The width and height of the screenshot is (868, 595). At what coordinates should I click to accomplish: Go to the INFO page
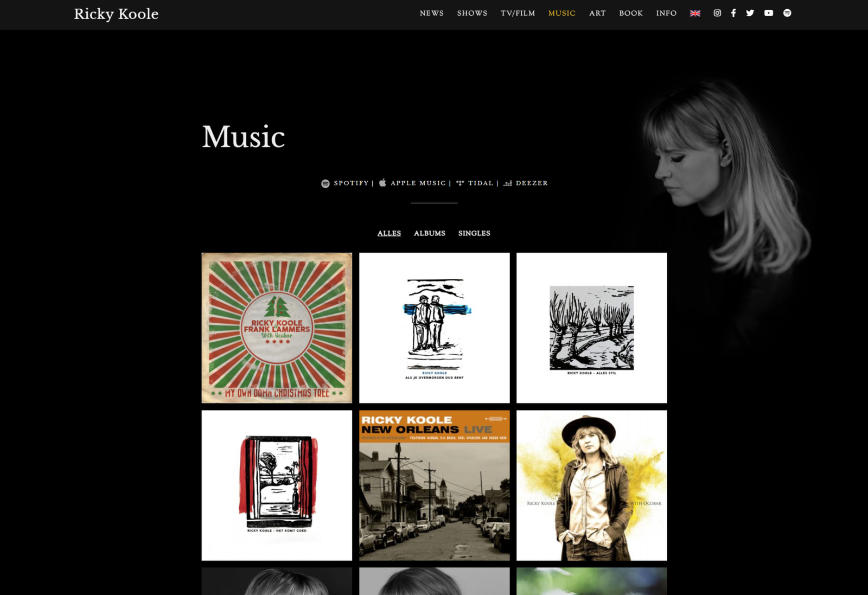point(666,13)
